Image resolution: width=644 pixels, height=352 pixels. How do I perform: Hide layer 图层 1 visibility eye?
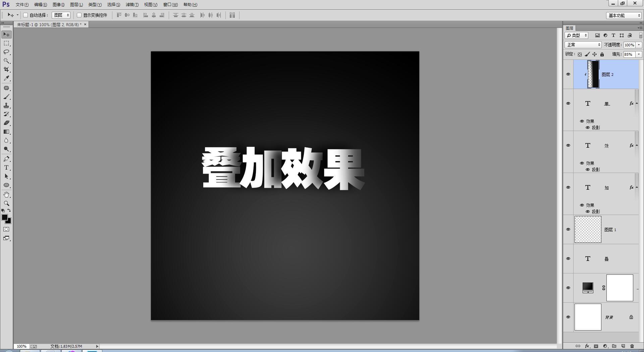[568, 229]
